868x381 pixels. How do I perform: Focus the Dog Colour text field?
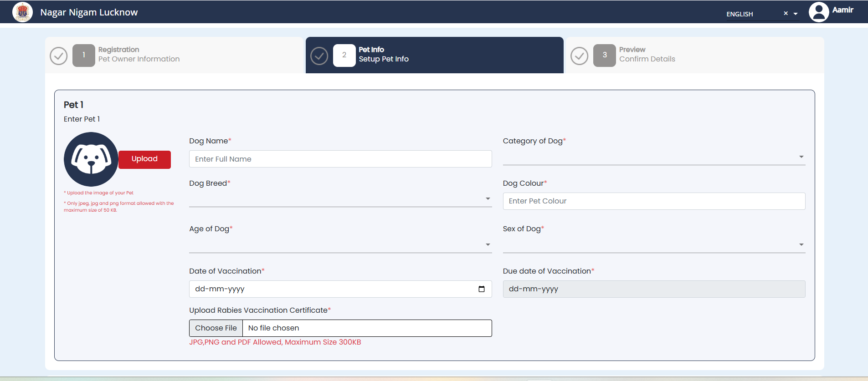pyautogui.click(x=653, y=201)
